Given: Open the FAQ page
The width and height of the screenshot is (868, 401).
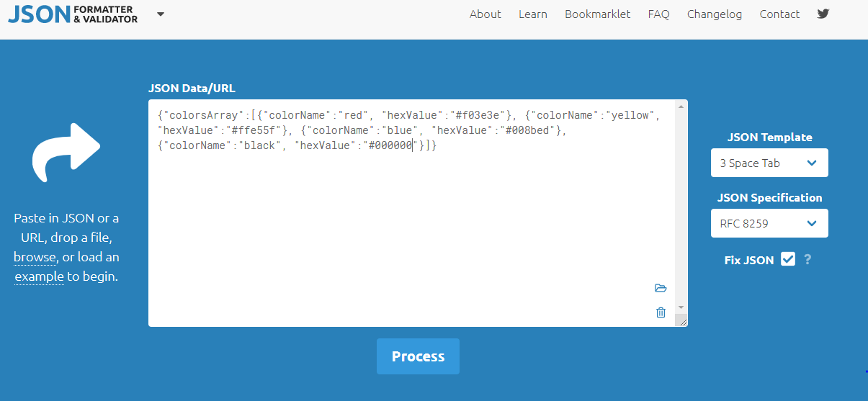Looking at the screenshot, I should click(x=659, y=14).
